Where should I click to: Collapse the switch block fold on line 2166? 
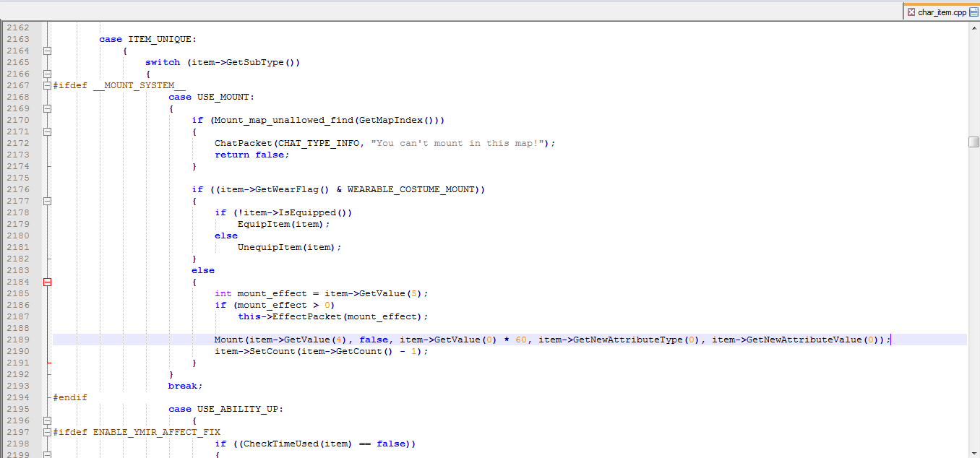pyautogui.click(x=47, y=74)
